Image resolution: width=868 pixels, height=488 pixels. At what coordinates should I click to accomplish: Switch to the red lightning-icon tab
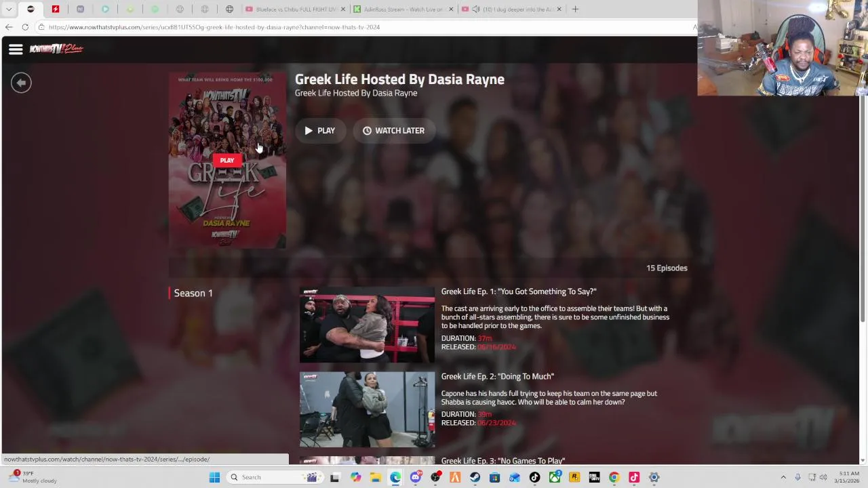[x=56, y=9]
